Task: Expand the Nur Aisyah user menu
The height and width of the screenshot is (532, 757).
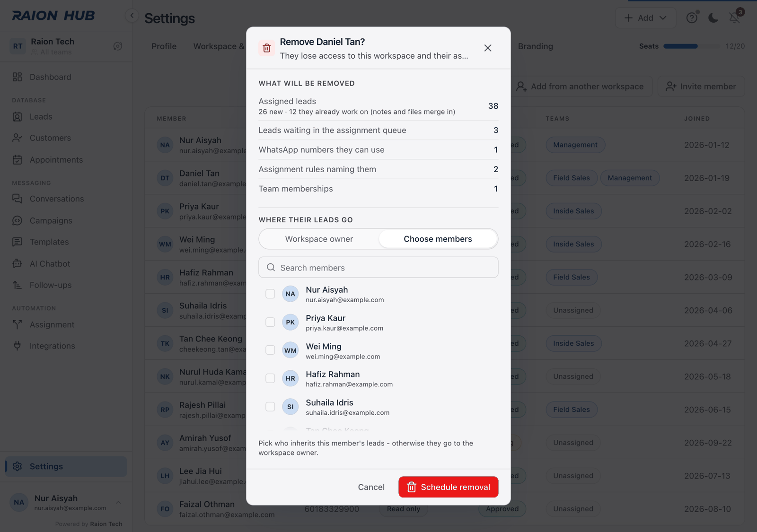Action: [66, 502]
